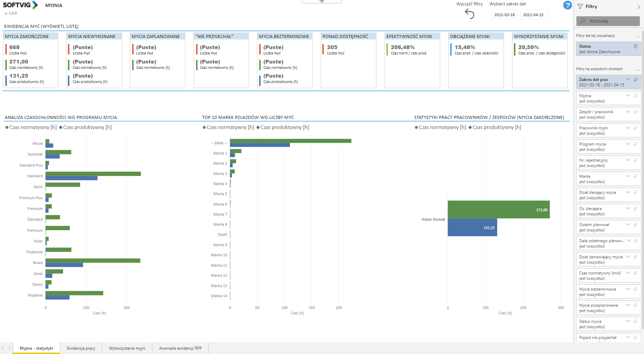Image resolution: width=644 pixels, height=354 pixels.
Task: Click the blue help question mark icon
Action: 567,5
